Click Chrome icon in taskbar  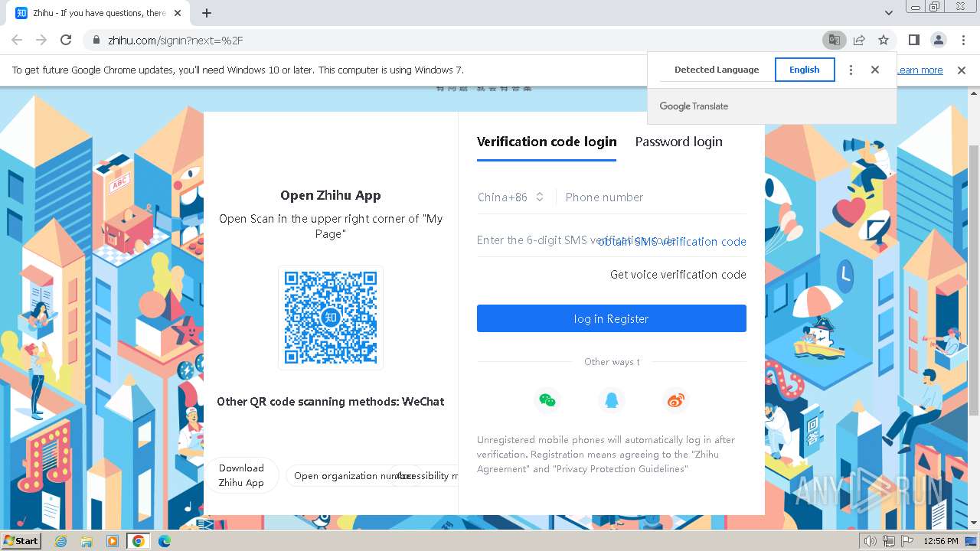(x=138, y=541)
